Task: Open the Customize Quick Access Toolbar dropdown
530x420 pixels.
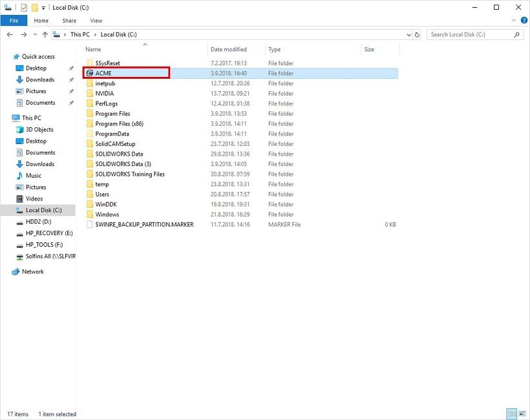Action: pos(43,8)
